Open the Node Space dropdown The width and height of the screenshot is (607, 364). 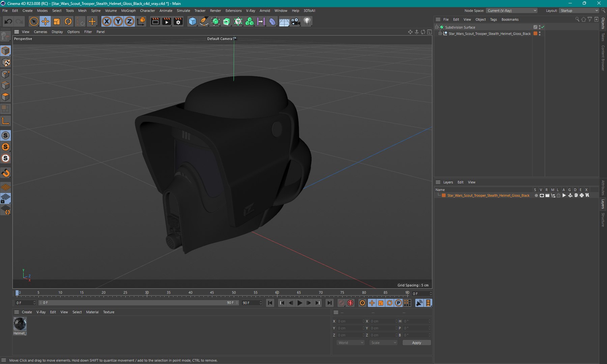(512, 11)
